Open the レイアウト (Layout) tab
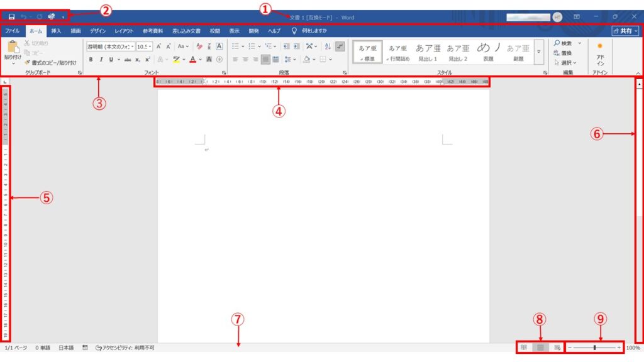The width and height of the screenshot is (644, 362). pyautogui.click(x=124, y=30)
